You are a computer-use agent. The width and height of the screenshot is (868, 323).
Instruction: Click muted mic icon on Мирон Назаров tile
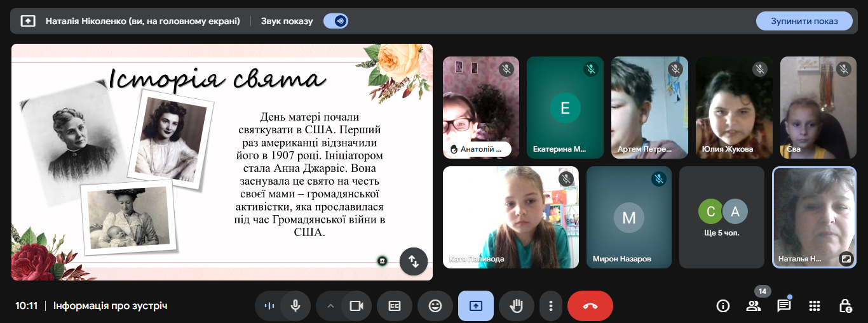pyautogui.click(x=659, y=179)
